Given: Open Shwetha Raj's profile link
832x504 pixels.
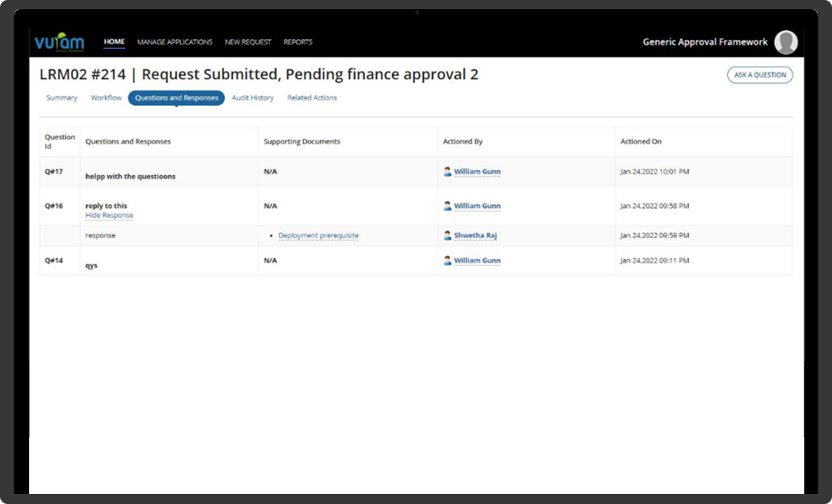Looking at the screenshot, I should (x=475, y=236).
